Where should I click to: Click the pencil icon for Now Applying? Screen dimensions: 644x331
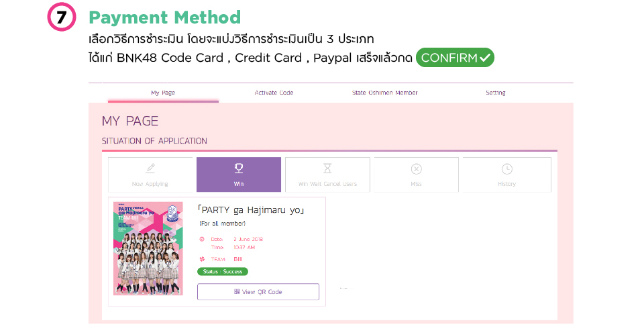pos(150,169)
